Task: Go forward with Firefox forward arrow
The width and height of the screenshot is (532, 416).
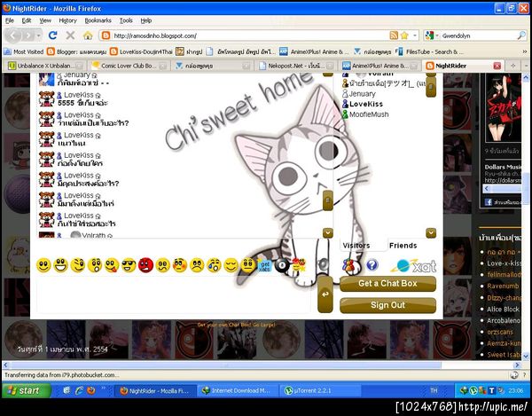Action: click(28, 35)
